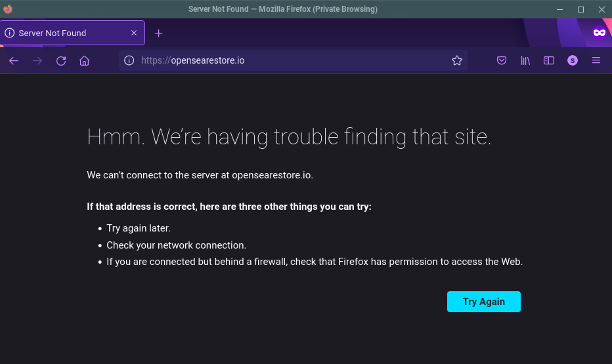
Task: Close the Server Not Found tab
Action: tap(134, 33)
